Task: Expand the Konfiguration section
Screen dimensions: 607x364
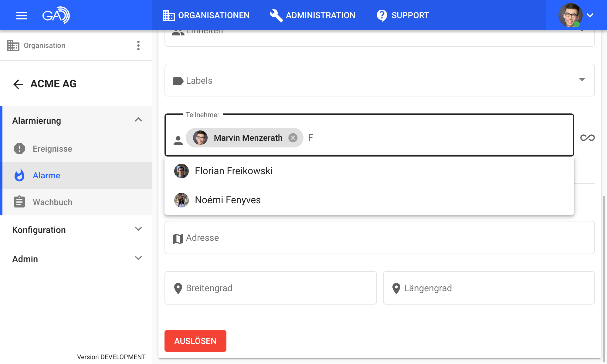Action: (x=138, y=229)
